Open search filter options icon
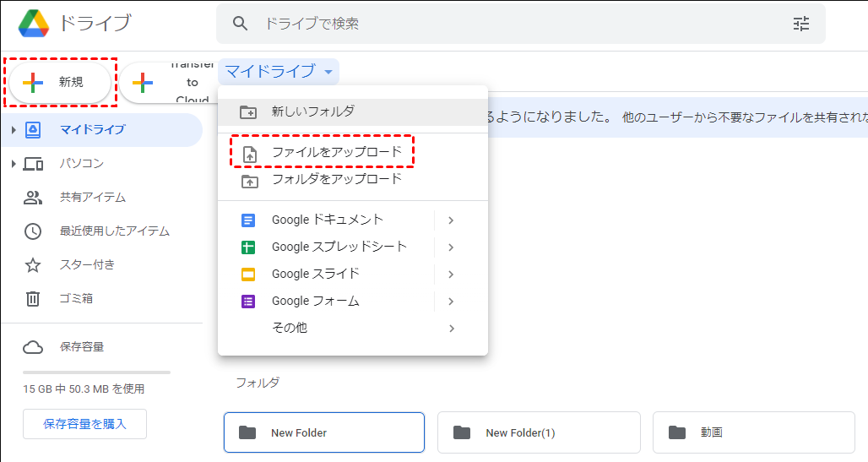 pos(801,24)
